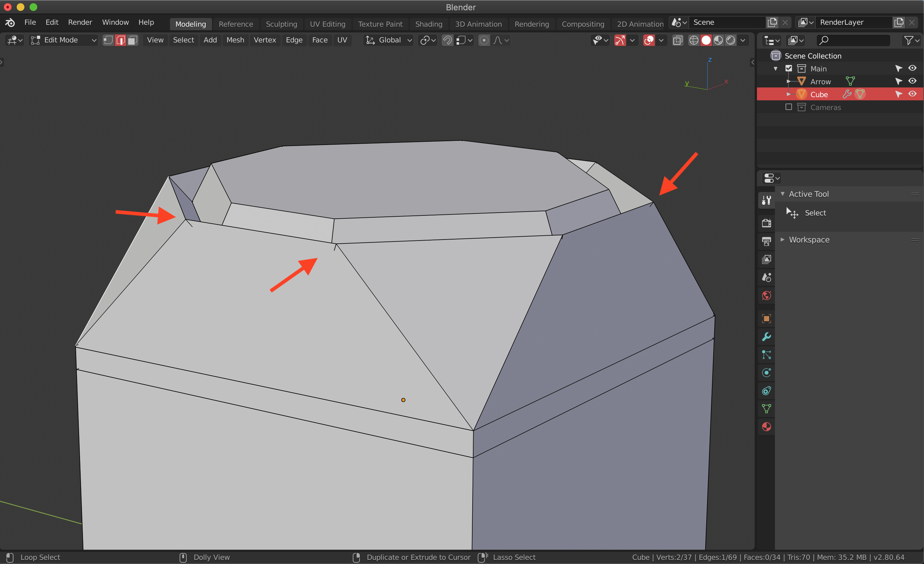Image resolution: width=924 pixels, height=564 pixels.
Task: Open the Mesh menu
Action: [x=235, y=40]
